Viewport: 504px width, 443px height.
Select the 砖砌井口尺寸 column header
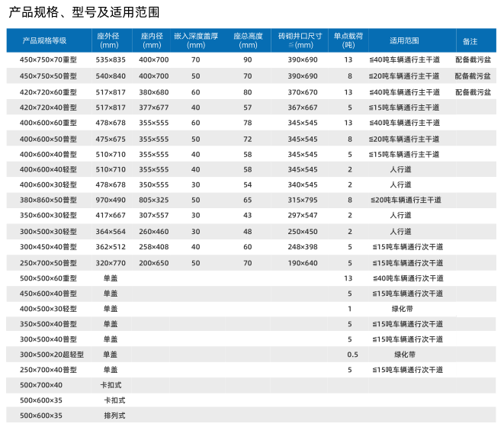pos(300,40)
